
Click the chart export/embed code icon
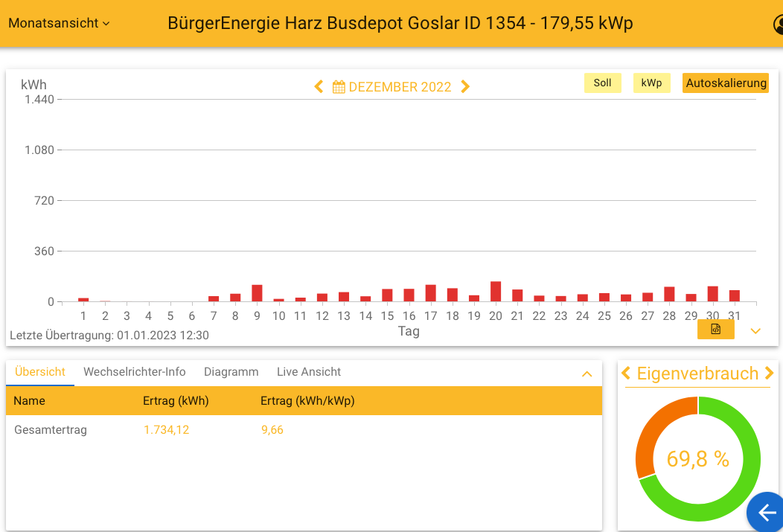715,328
